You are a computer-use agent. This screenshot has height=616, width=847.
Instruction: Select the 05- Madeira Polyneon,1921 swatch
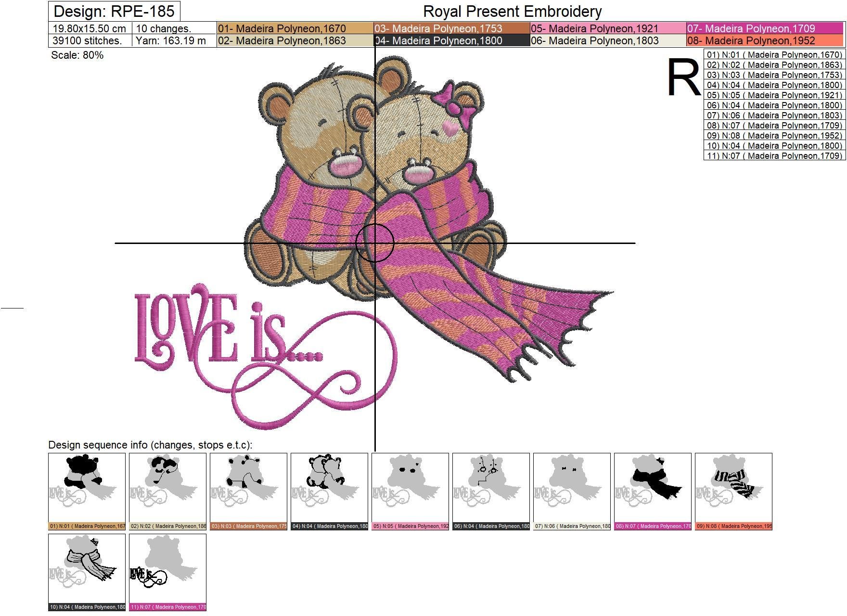click(x=608, y=28)
